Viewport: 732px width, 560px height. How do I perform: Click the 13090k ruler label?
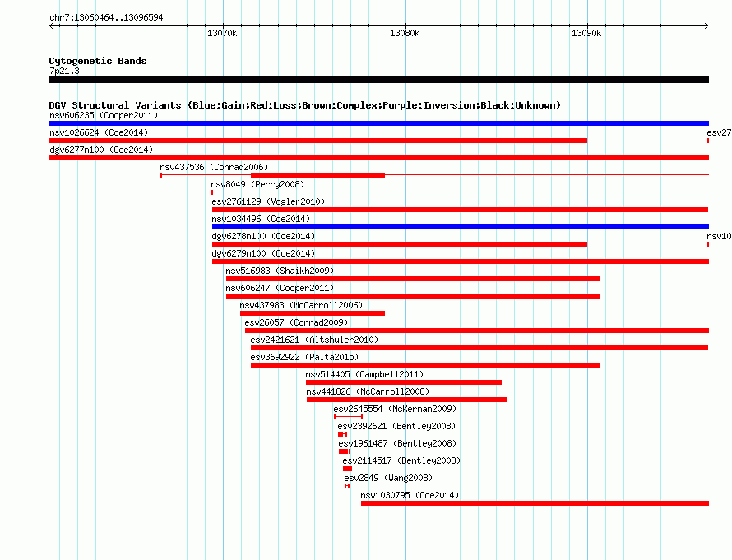click(x=586, y=33)
